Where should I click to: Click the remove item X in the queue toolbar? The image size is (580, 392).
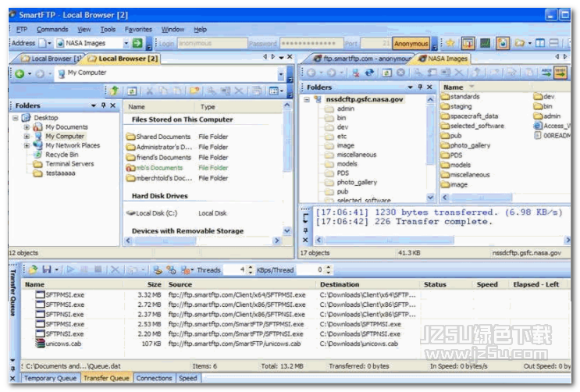pos(115,270)
